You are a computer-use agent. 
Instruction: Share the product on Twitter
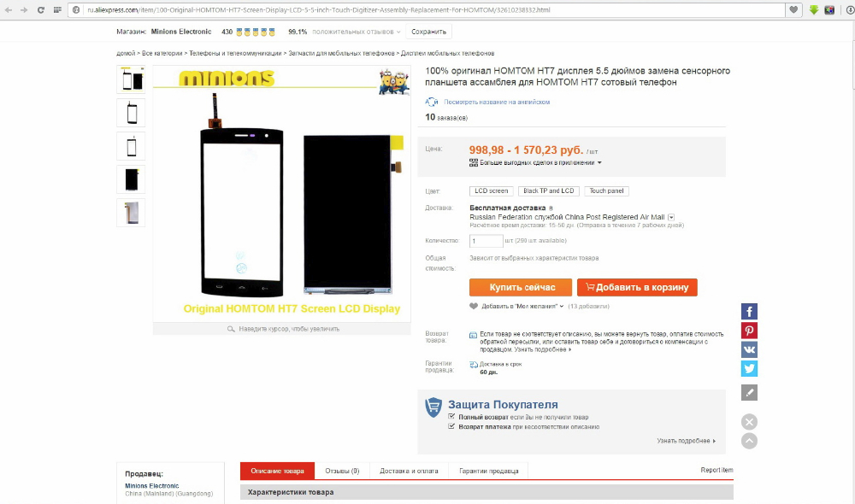click(749, 368)
